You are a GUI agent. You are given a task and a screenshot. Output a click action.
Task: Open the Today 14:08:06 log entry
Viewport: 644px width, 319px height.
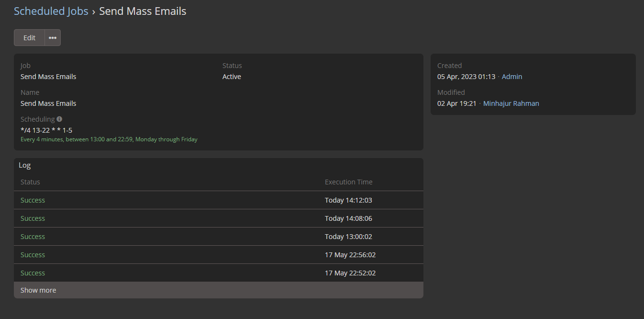[348, 218]
